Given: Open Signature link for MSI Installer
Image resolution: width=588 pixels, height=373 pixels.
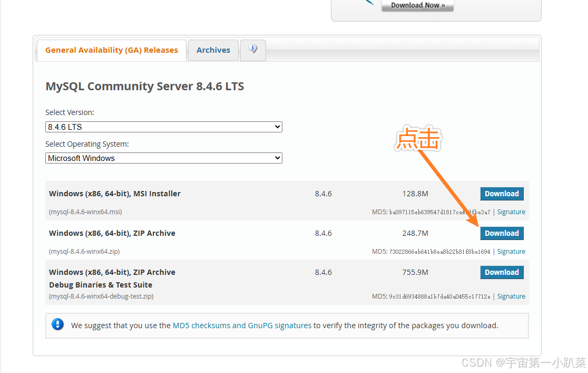Looking at the screenshot, I should tap(511, 212).
